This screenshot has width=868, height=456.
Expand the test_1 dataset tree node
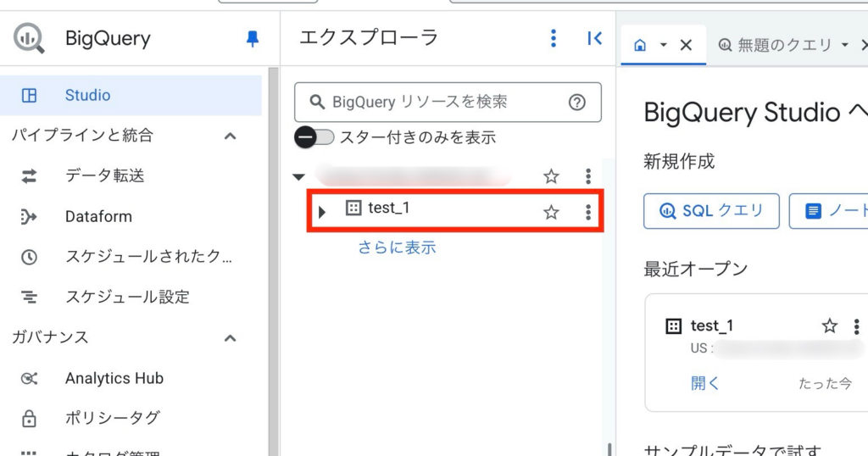coord(322,211)
